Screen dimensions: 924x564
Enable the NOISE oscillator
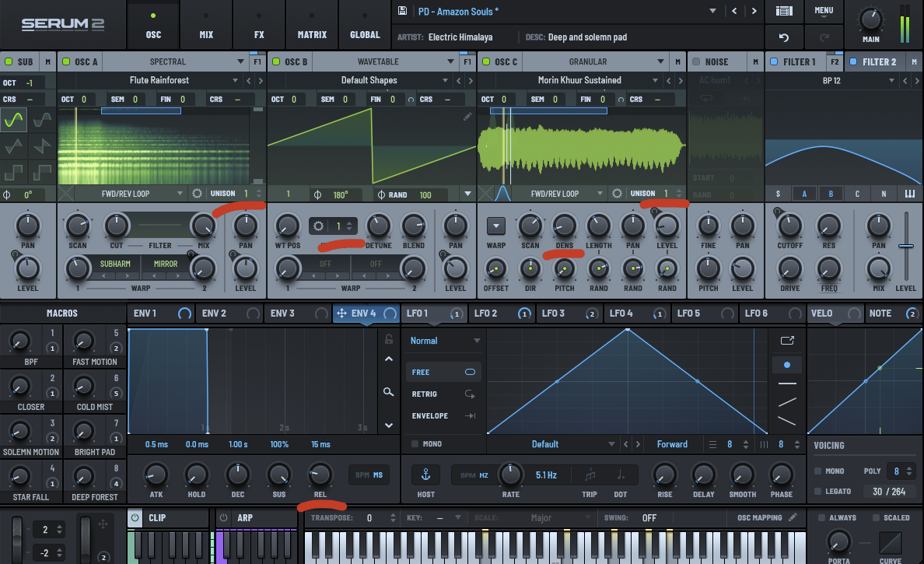(x=696, y=61)
